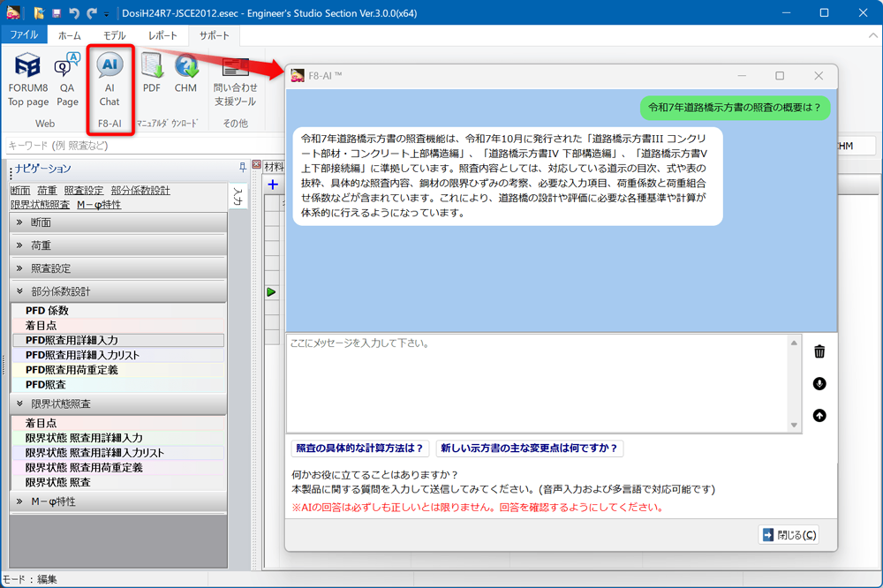Expand the 荷重 navigation section
This screenshot has height=588, width=883.
118,245
